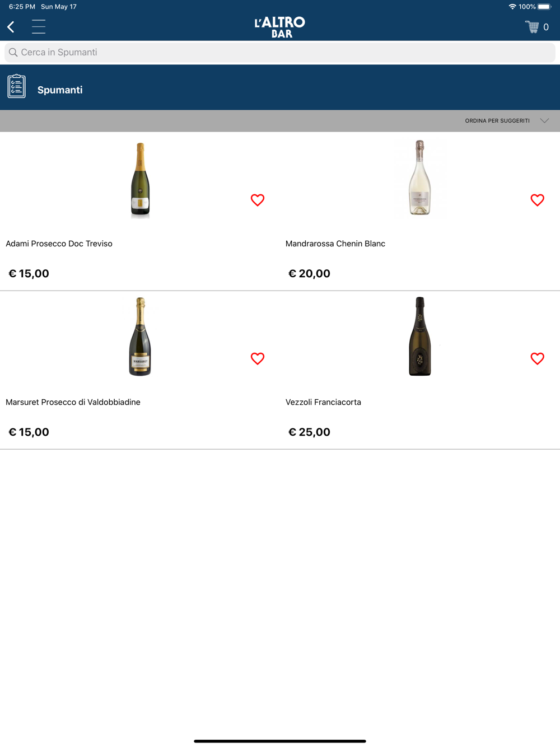Open Vezzoli Franciacorta bottle picture
Viewport: 560px width, 747px height.
pyautogui.click(x=420, y=337)
